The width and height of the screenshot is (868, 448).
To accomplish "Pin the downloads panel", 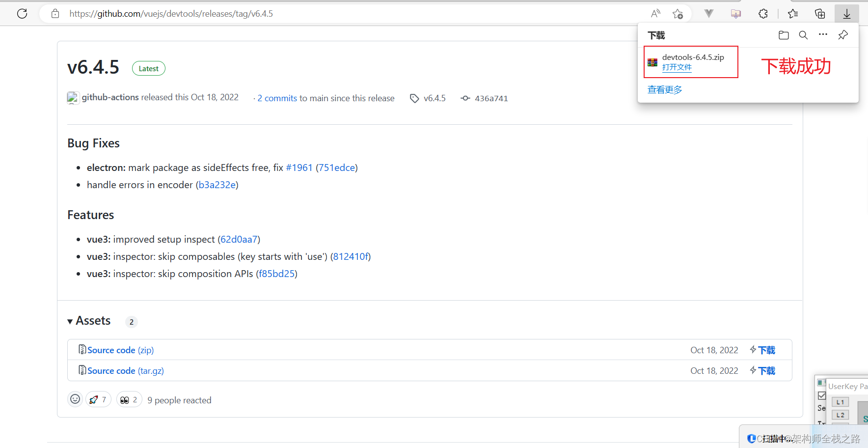I will pos(843,35).
